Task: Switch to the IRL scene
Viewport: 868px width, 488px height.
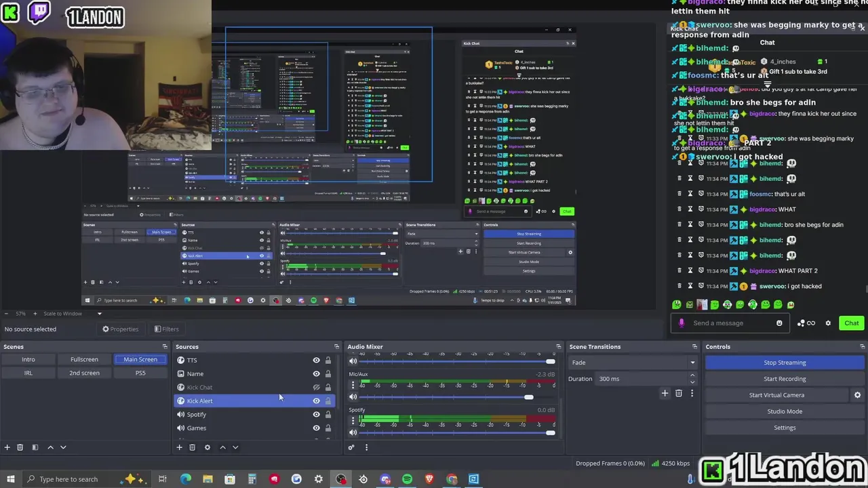Action: point(28,373)
